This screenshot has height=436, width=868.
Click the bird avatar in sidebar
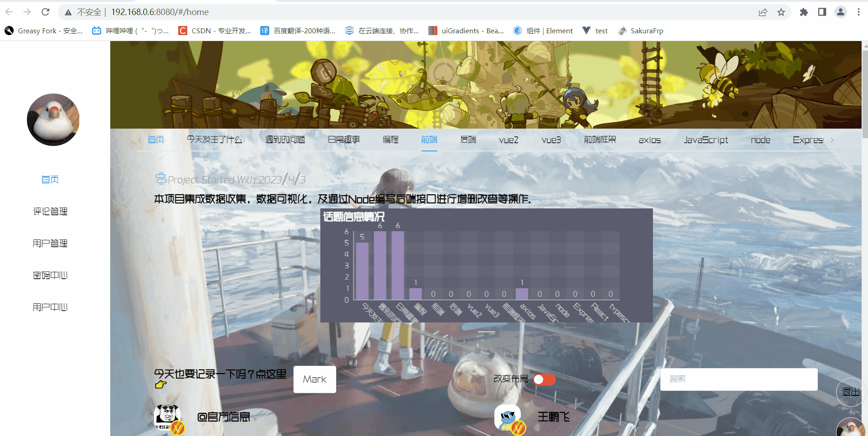(x=53, y=120)
